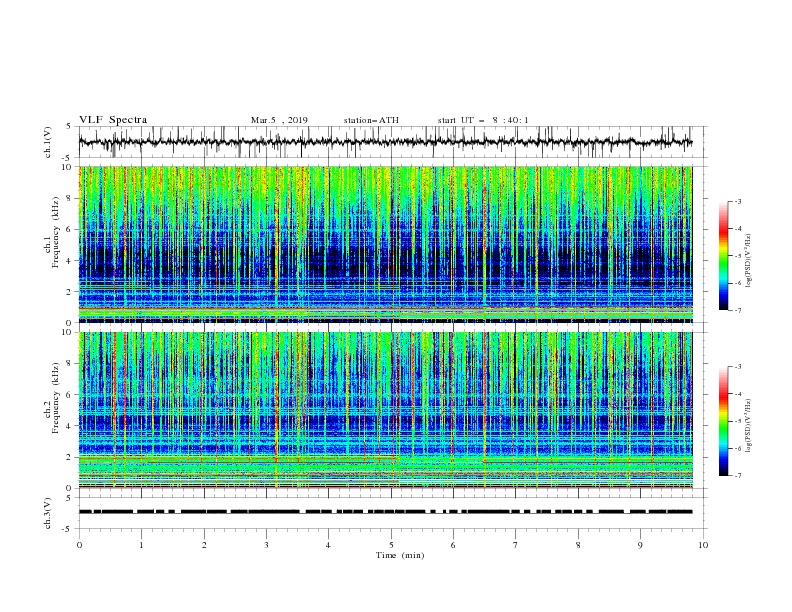
Task: Click the ch.1 voltage waveform trace
Action: 385,142
